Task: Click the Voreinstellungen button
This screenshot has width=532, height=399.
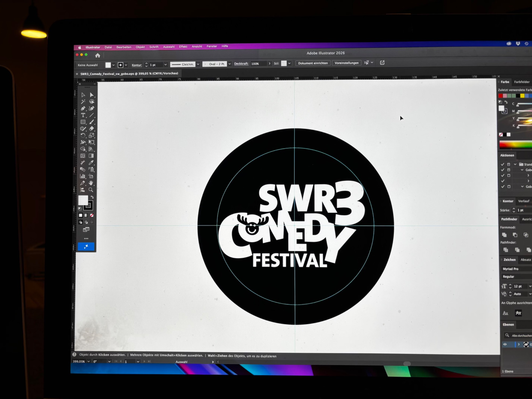Action: pos(346,63)
